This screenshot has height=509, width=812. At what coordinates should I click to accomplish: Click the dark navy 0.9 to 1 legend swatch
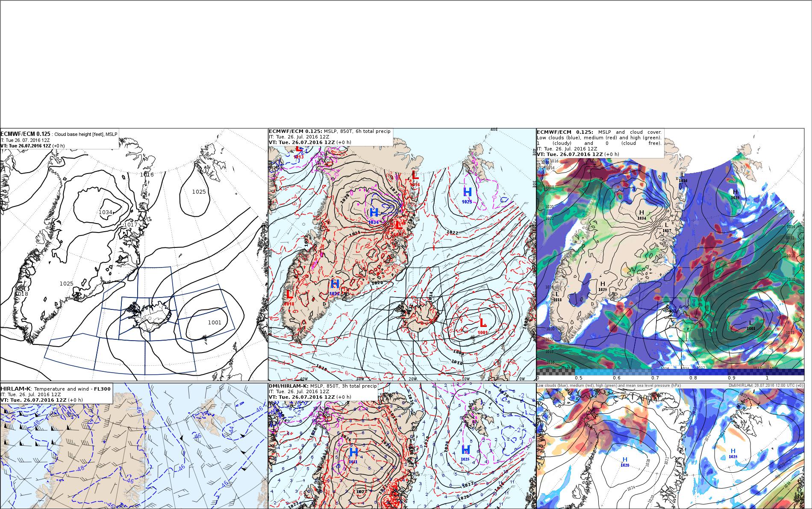[x=747, y=372]
